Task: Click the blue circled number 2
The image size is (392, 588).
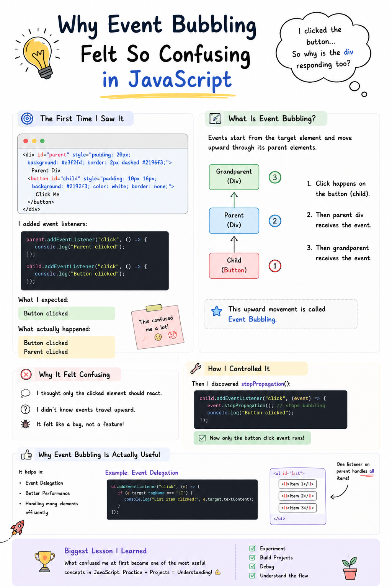Action: (x=275, y=221)
